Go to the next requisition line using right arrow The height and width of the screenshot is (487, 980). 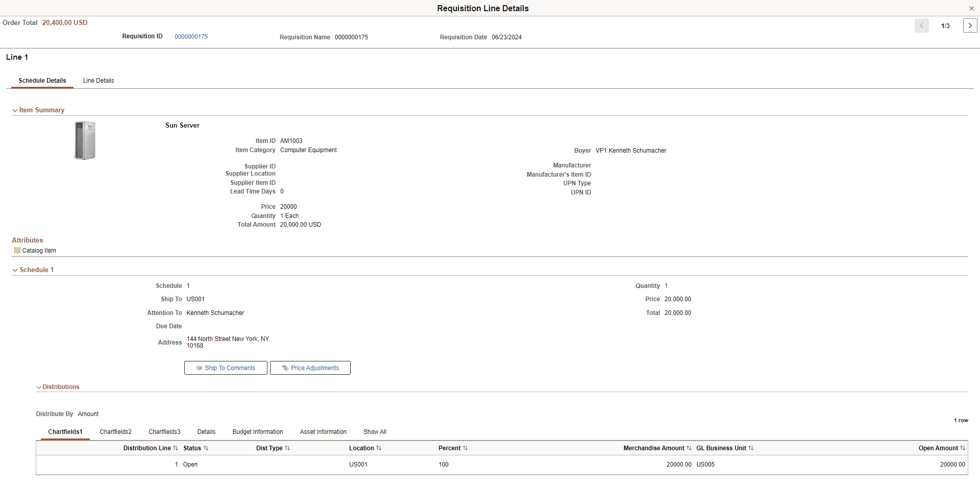coord(970,25)
